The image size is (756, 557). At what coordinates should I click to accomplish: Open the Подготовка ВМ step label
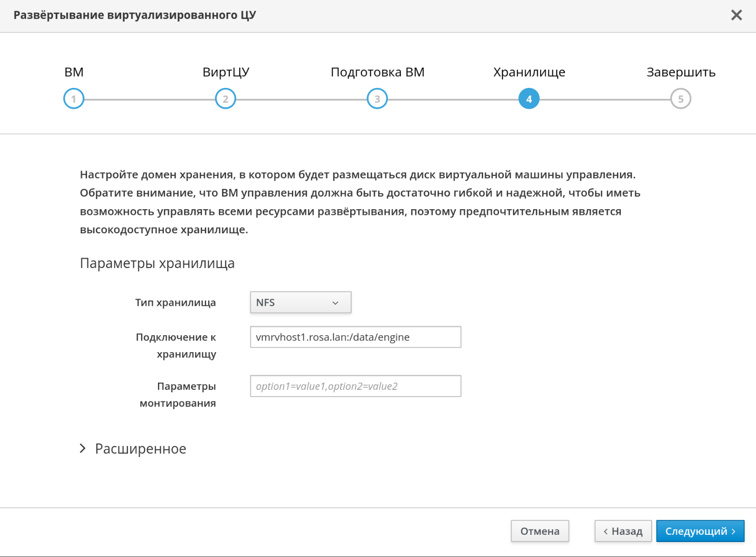377,72
